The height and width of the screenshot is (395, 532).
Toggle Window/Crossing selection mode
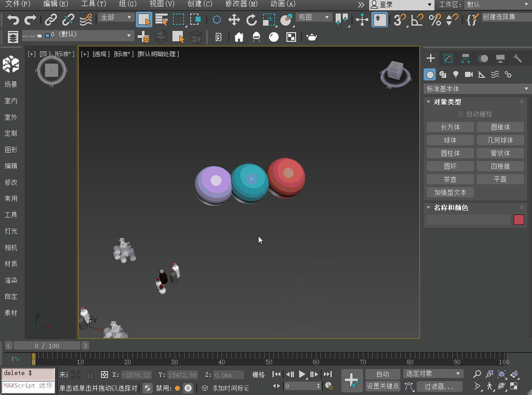(x=195, y=20)
